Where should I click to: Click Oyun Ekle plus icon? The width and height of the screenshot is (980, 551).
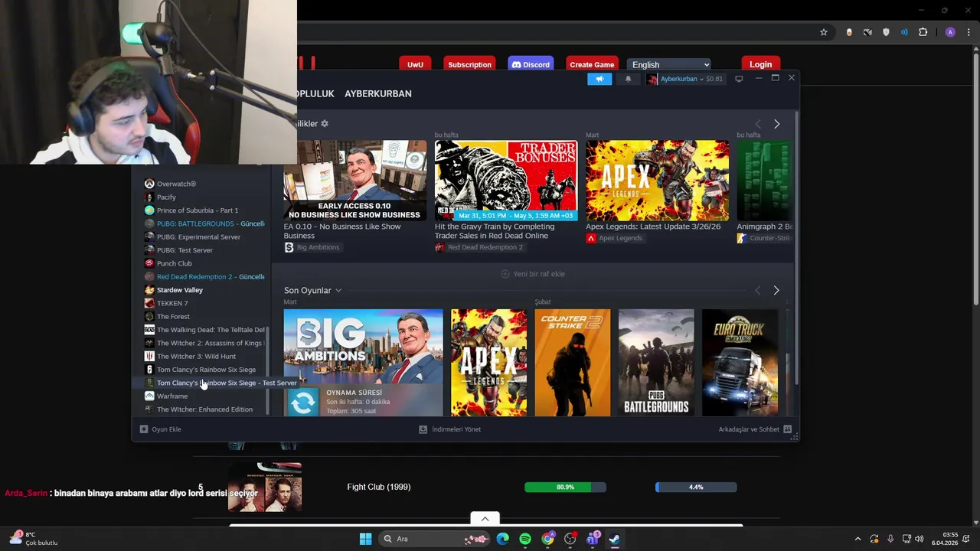pos(143,429)
